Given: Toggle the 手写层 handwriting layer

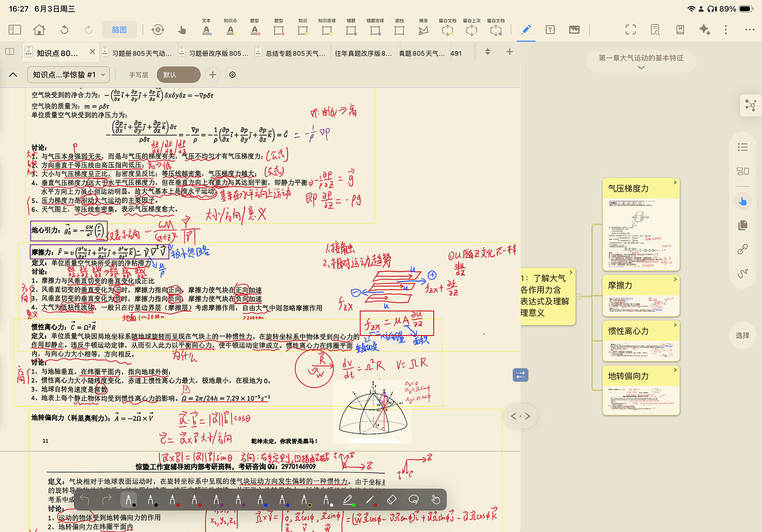Looking at the screenshot, I should click(x=139, y=75).
